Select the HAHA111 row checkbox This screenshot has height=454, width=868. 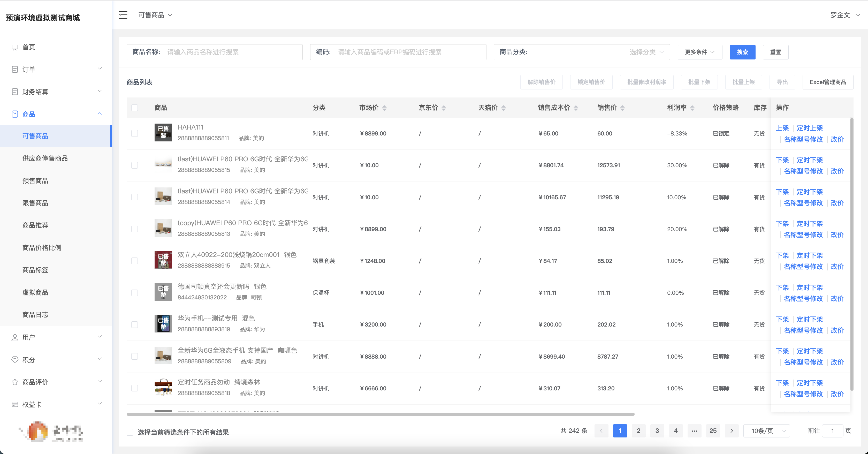(x=134, y=133)
